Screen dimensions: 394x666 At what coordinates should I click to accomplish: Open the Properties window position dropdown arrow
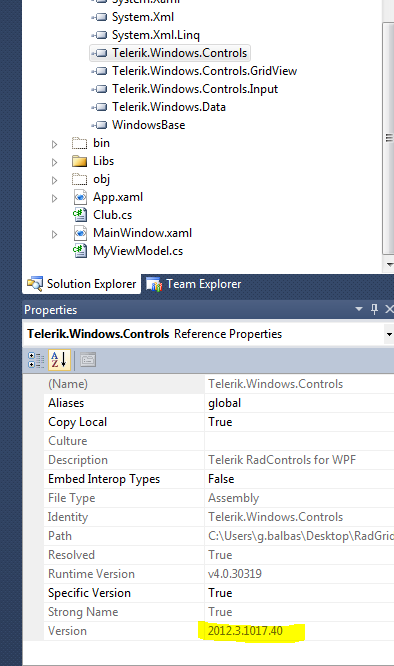[359, 309]
